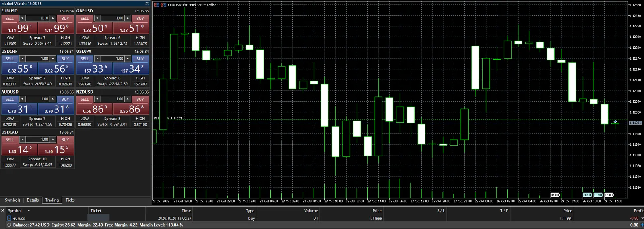The image size is (644, 229).
Task: Open the Symbol column sort dropdown
Action: coord(29,211)
